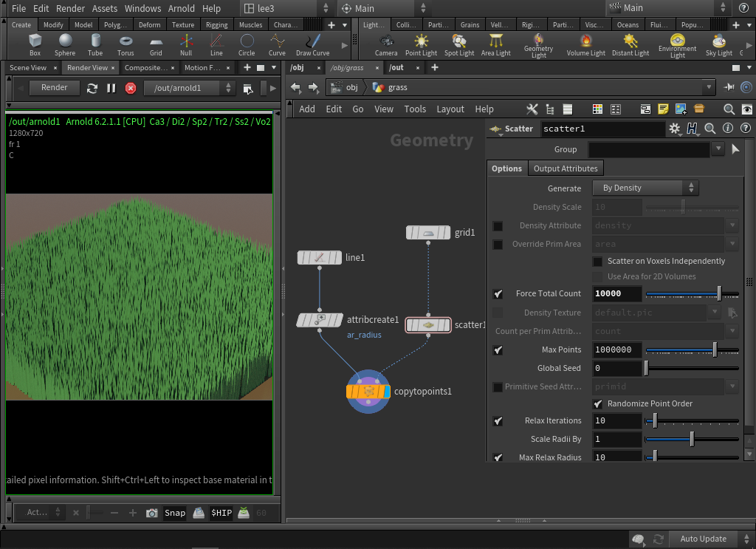
Task: Expand the Group field dropdown arrow
Action: tap(718, 149)
